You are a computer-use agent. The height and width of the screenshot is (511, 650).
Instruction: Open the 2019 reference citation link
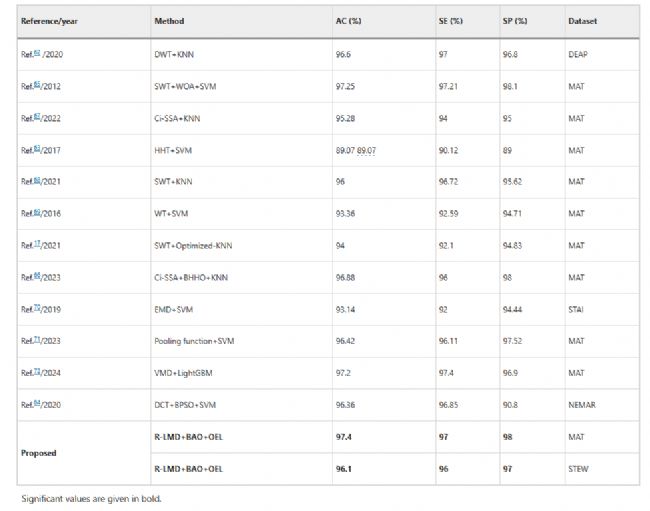35,309
